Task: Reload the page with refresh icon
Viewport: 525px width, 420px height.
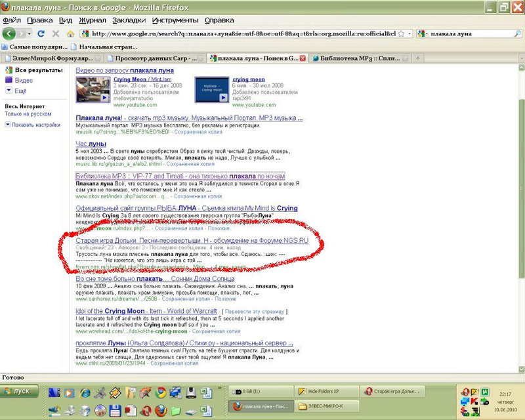Action: tap(41, 33)
